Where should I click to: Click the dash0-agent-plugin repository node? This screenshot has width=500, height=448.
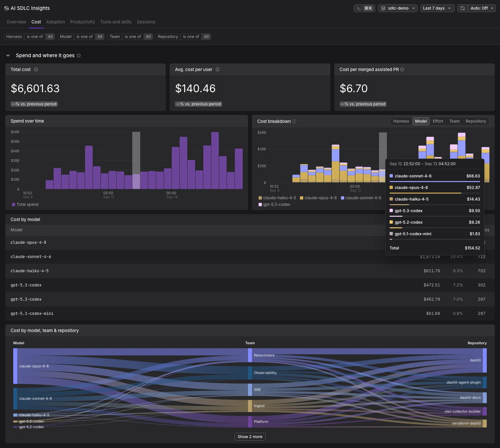[x=484, y=382]
